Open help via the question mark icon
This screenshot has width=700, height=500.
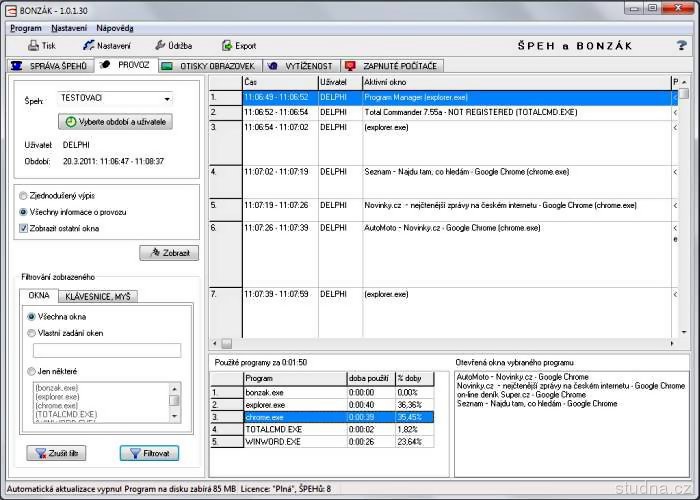pyautogui.click(x=681, y=46)
